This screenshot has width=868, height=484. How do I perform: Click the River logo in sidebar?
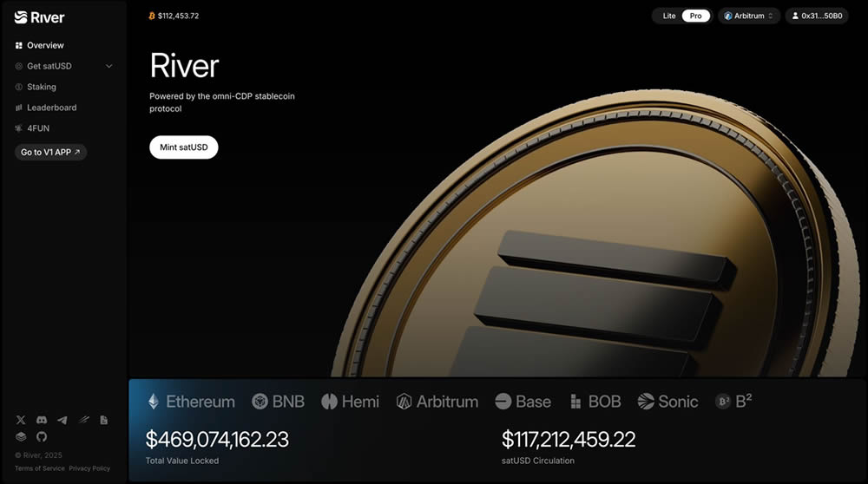[x=39, y=17]
